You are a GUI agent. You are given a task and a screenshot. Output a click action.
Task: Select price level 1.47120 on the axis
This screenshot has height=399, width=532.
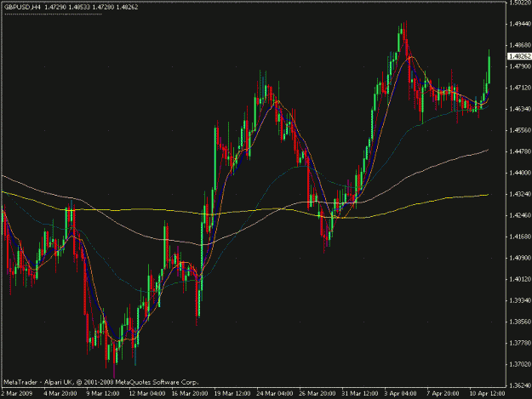pyautogui.click(x=520, y=88)
